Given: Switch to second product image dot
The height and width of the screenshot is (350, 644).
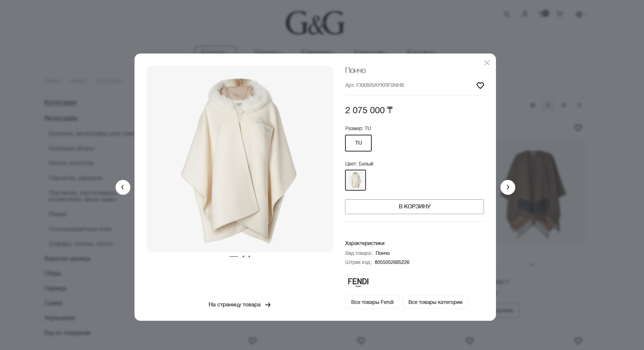Looking at the screenshot, I should 243,257.
